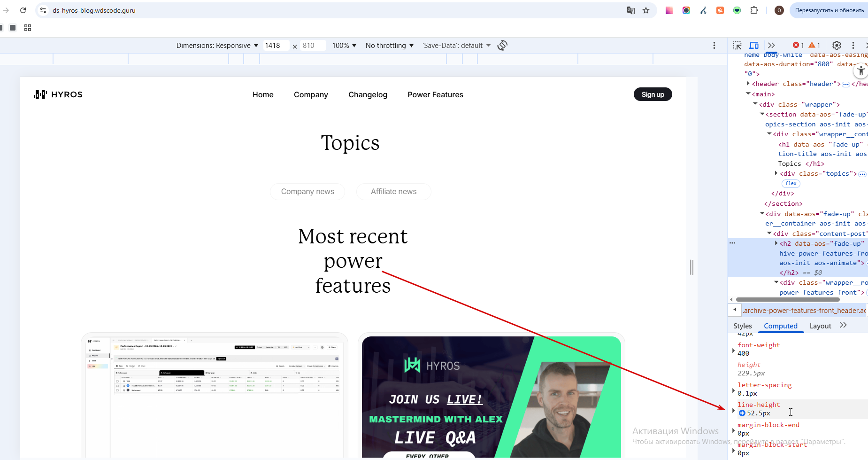
Task: Grab the DOM tree horizontal scrollbar
Action: pos(788,299)
